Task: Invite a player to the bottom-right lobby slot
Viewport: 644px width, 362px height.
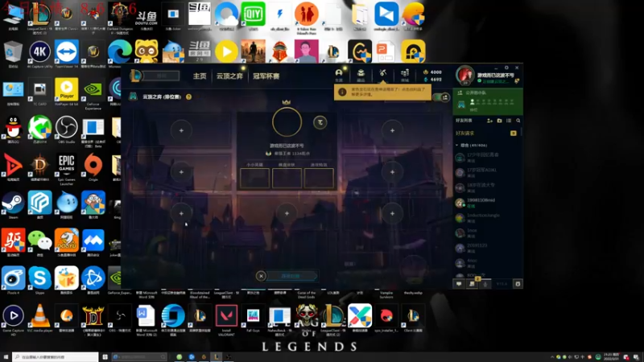Action: coord(392,213)
